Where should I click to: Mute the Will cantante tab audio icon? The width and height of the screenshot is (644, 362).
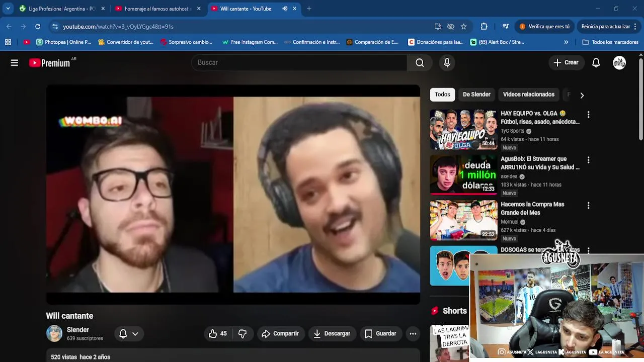(x=285, y=9)
